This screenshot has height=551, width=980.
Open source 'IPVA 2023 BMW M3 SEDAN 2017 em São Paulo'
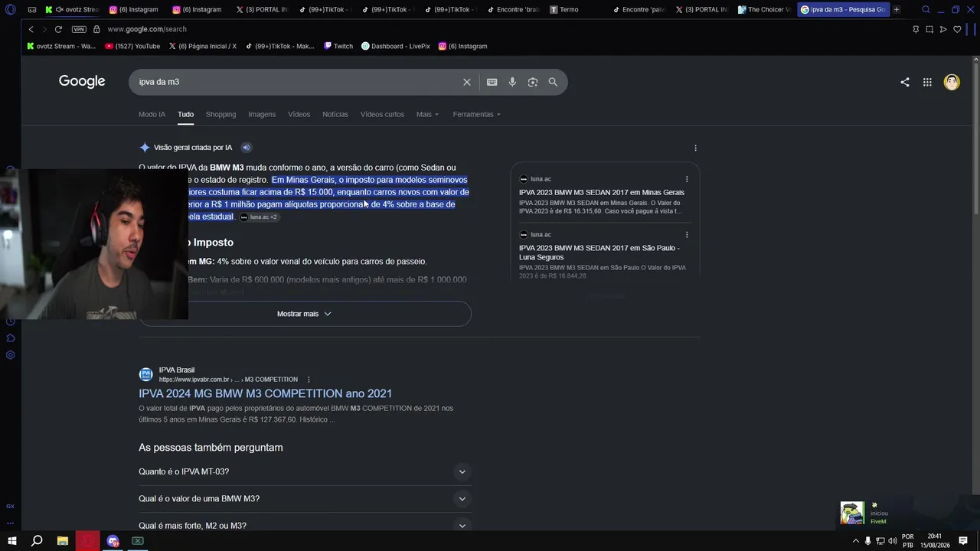point(599,253)
